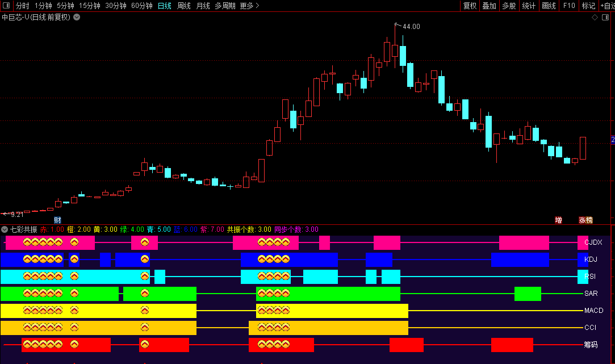This screenshot has width=615, height=364.
Task: Click the 蓝: 6.00 indicator value
Action: 186,229
